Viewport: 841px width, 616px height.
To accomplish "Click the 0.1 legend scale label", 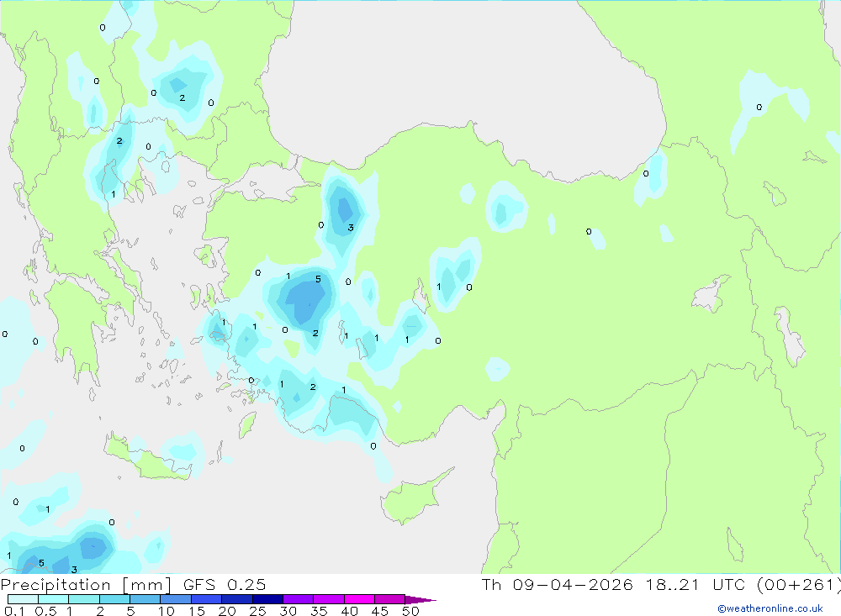I will (x=14, y=611).
